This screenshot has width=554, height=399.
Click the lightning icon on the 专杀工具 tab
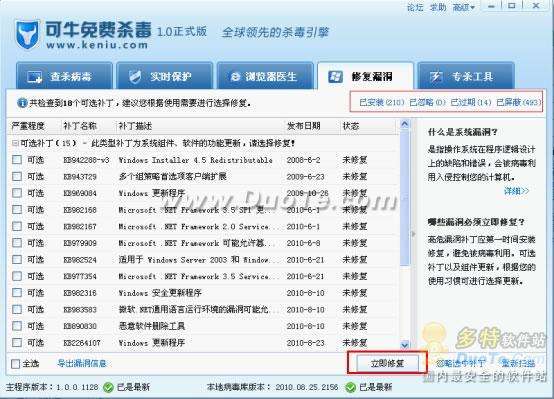point(436,77)
